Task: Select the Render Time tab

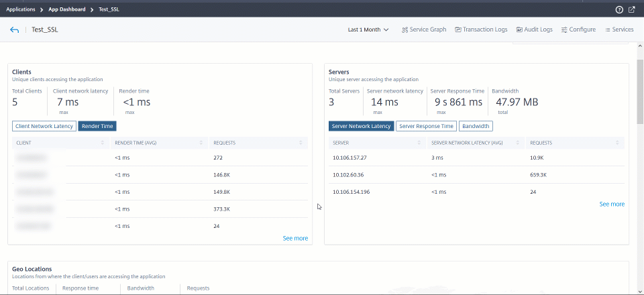Action: click(x=97, y=126)
